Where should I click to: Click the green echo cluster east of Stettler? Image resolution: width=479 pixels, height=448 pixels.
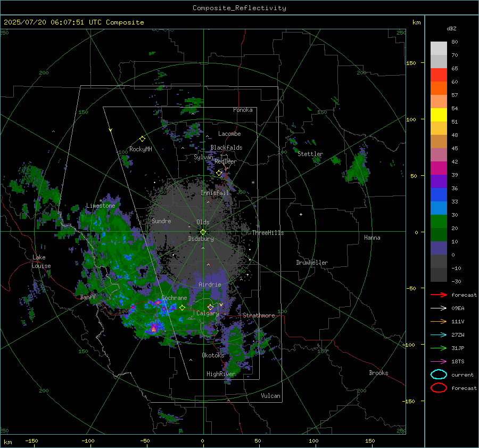358,169
